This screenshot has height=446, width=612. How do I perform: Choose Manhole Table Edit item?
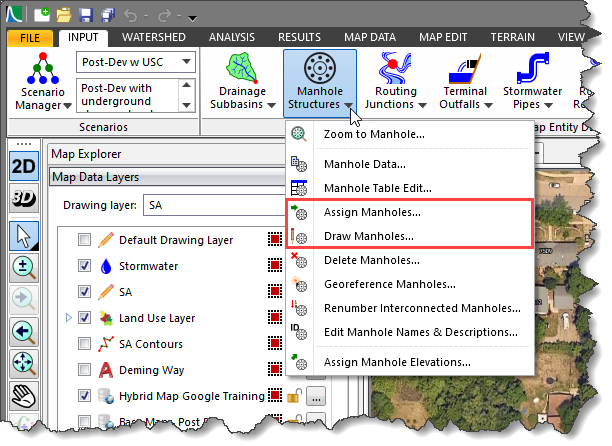[x=410, y=188]
